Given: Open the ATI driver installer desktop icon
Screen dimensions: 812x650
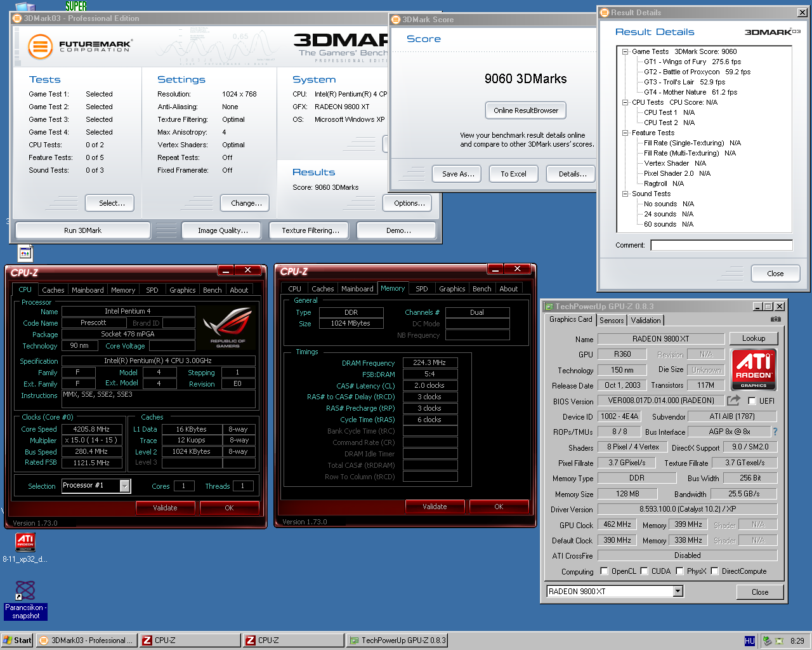Looking at the screenshot, I should point(25,547).
